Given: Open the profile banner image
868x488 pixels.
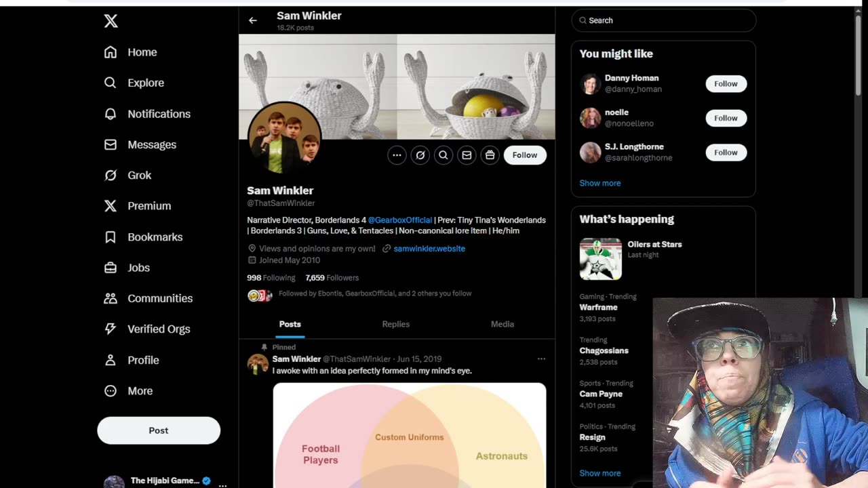Looking at the screenshot, I should tap(397, 87).
